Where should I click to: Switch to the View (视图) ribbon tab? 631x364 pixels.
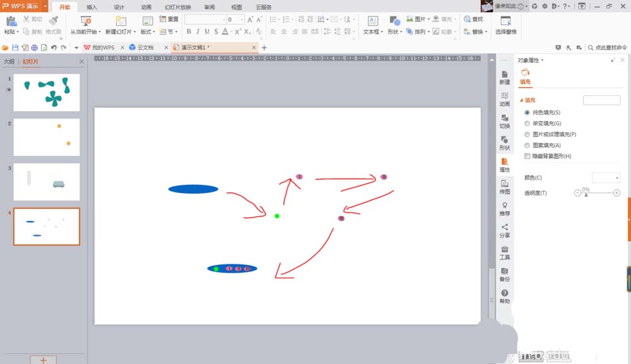[237, 7]
